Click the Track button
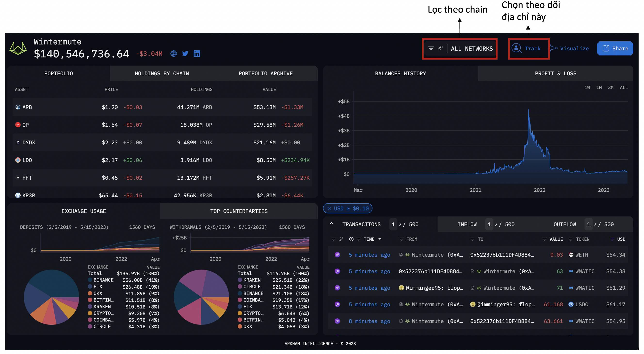The image size is (644, 354). click(526, 48)
